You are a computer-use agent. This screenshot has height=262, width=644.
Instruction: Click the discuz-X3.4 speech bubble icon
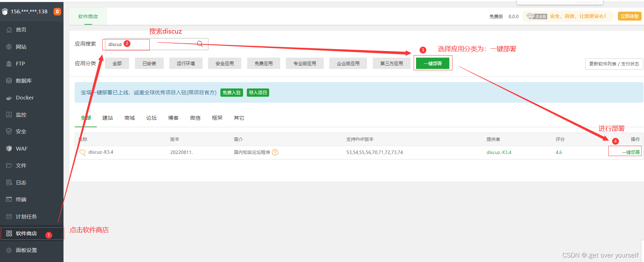(x=82, y=153)
